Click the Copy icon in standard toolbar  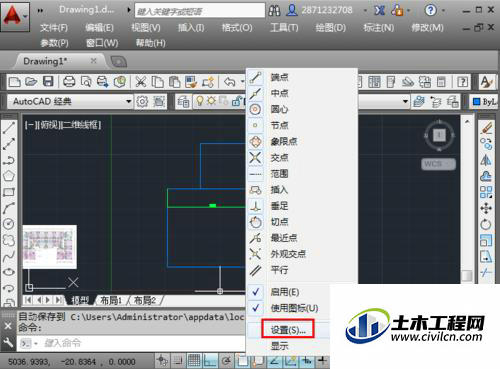[157, 82]
